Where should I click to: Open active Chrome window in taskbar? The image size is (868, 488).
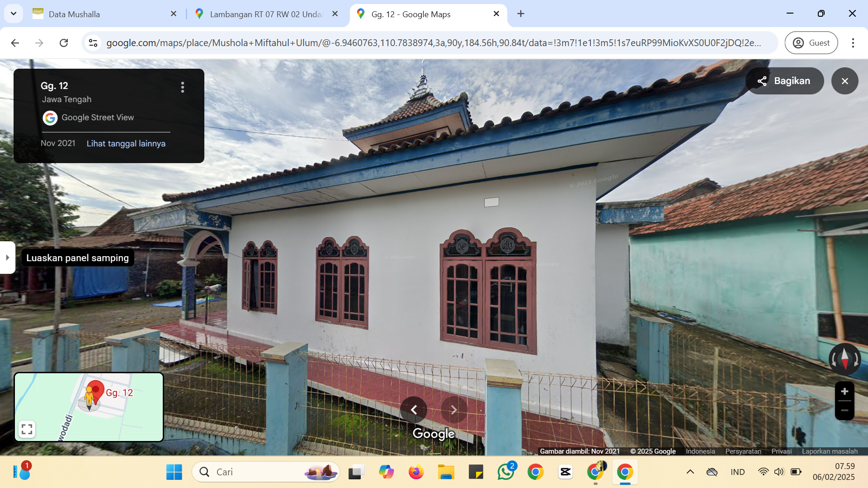click(625, 472)
